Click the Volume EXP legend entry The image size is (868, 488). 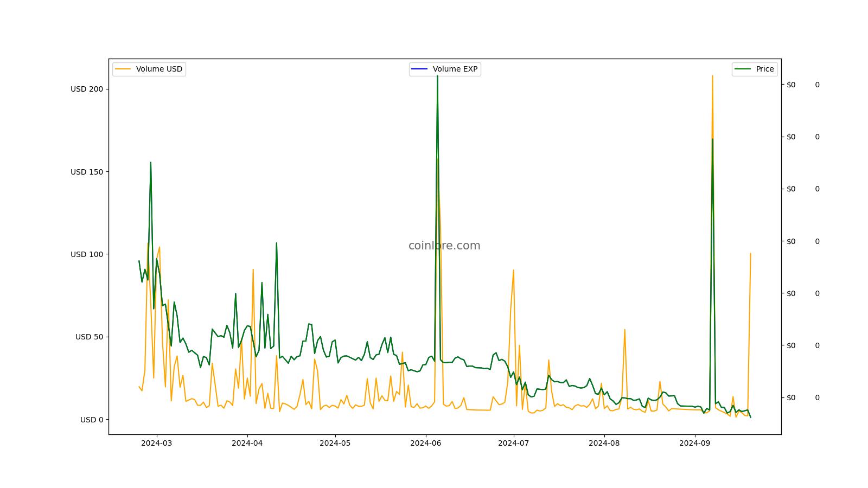point(445,69)
